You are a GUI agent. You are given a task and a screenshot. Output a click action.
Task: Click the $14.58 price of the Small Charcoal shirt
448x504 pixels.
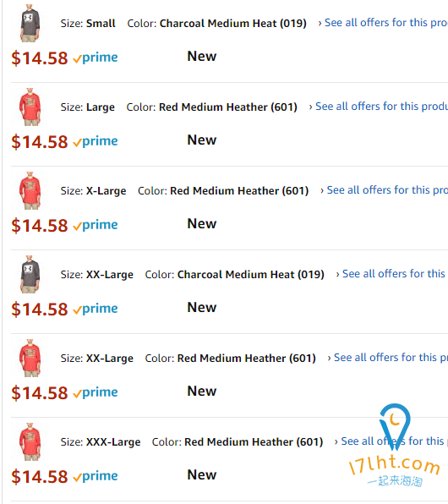[x=40, y=58]
